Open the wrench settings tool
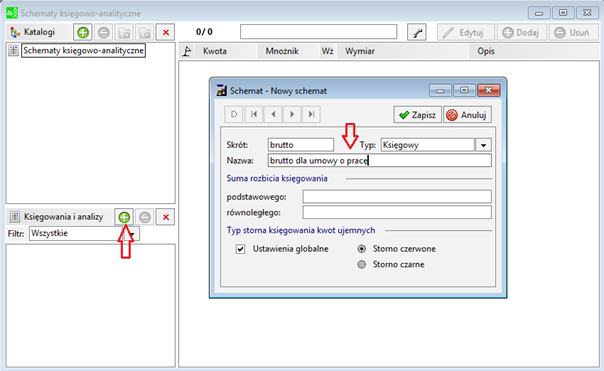This screenshot has height=371, width=604. pyautogui.click(x=417, y=32)
